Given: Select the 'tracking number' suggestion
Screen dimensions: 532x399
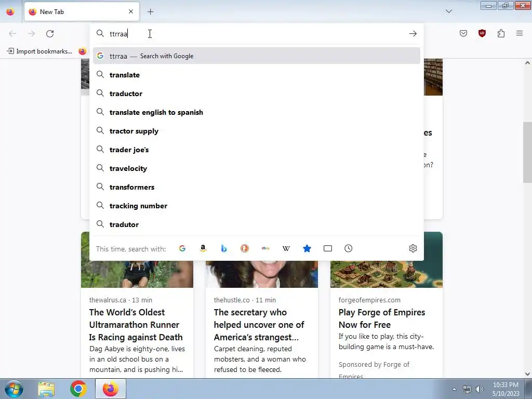Looking at the screenshot, I should [x=257, y=206].
